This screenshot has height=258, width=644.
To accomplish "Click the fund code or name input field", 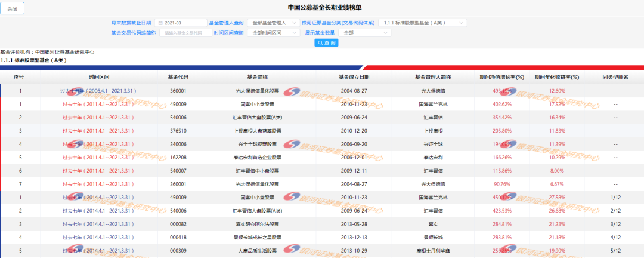I will (185, 33).
